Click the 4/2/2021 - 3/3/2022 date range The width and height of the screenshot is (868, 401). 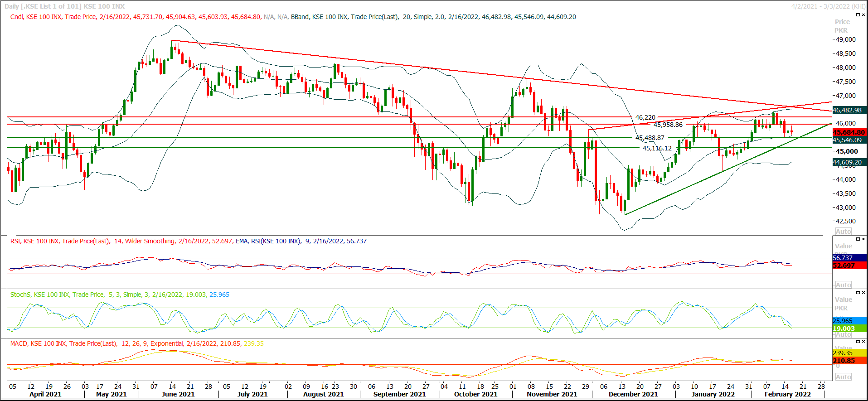coord(828,6)
